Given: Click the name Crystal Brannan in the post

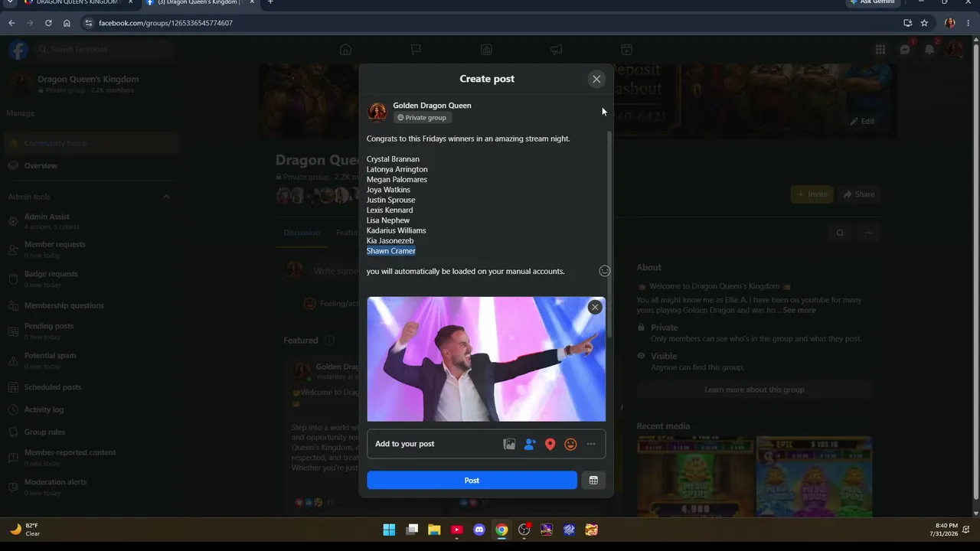Looking at the screenshot, I should point(393,159).
